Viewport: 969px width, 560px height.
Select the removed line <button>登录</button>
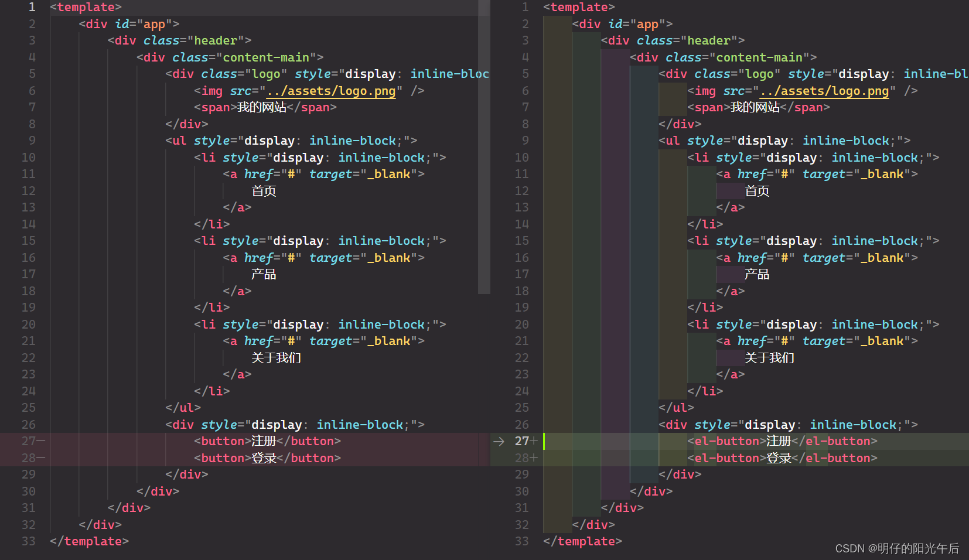click(267, 458)
